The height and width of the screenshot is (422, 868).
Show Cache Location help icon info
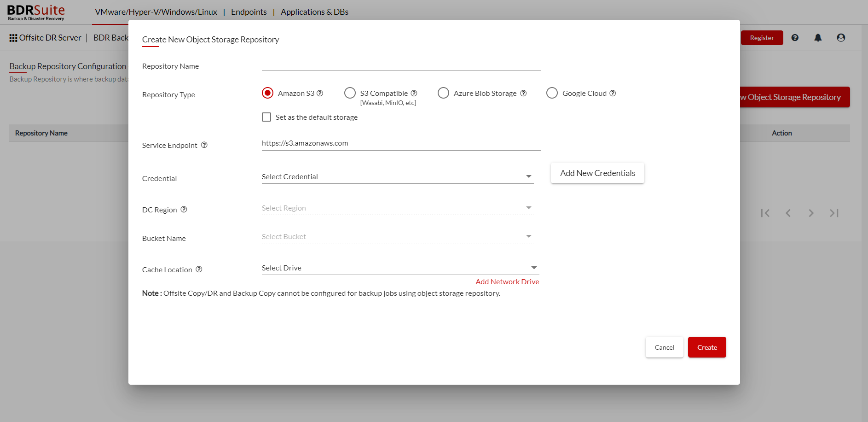click(199, 269)
